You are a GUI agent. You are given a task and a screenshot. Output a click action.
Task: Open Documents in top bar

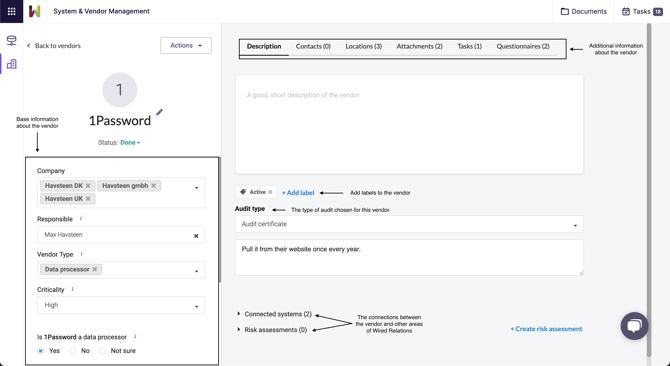tap(584, 12)
